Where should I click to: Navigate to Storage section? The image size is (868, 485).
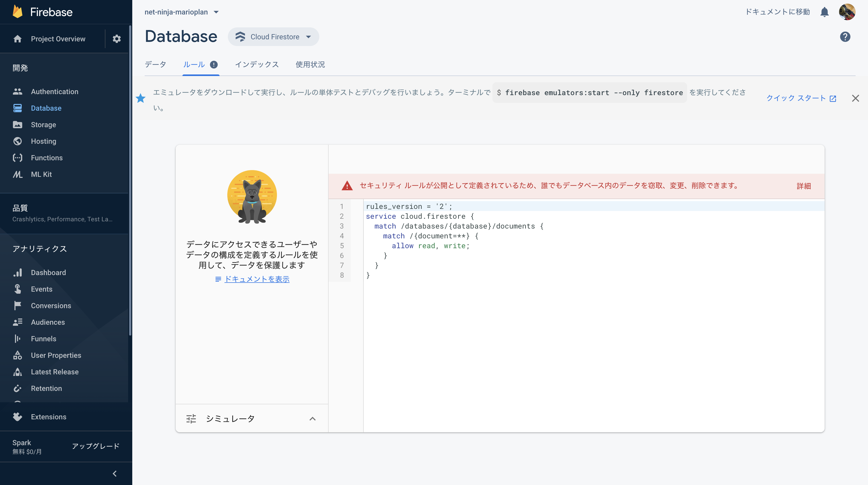[x=43, y=125]
